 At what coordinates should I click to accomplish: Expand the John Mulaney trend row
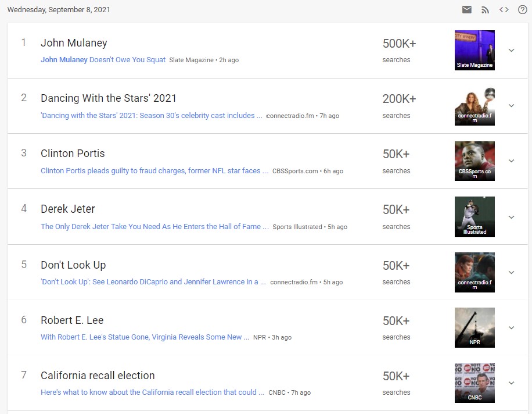pyautogui.click(x=511, y=51)
